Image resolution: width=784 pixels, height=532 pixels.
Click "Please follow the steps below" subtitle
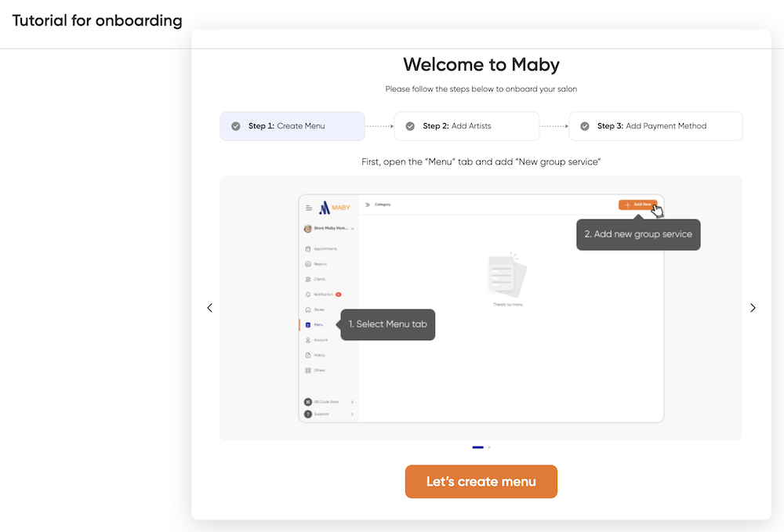481,89
